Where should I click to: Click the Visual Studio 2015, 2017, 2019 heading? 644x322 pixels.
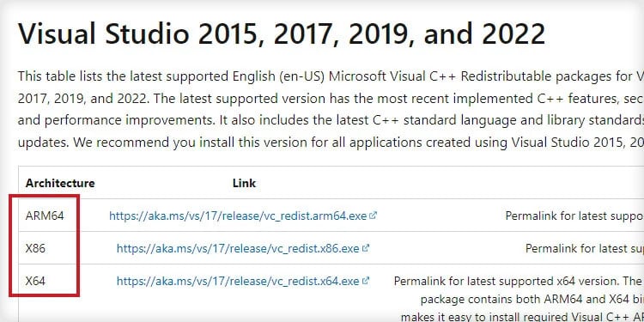tap(282, 34)
